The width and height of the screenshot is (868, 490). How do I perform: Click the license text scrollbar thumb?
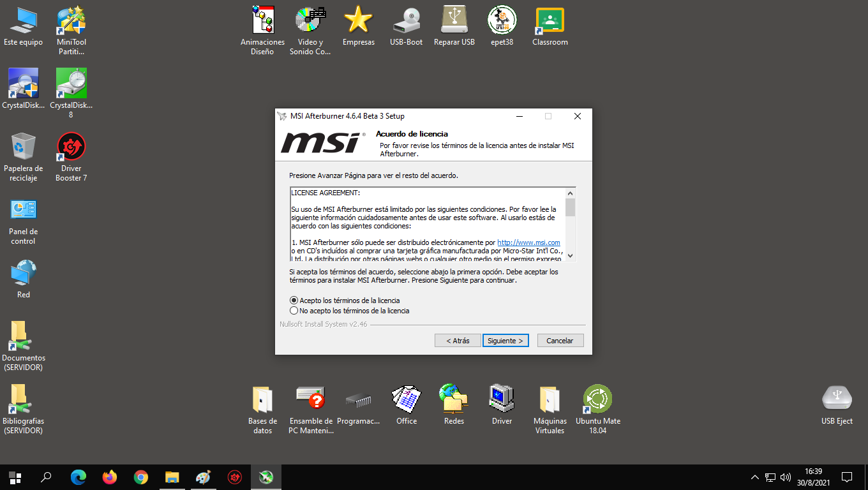tap(571, 207)
